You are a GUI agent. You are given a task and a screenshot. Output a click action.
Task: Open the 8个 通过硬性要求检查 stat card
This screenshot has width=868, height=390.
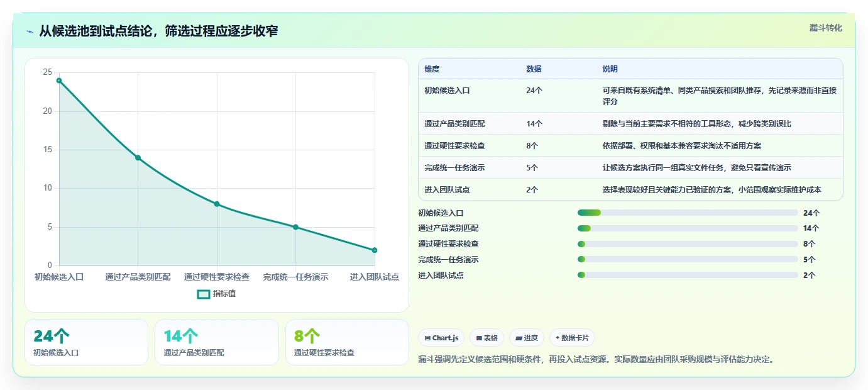coord(347,342)
